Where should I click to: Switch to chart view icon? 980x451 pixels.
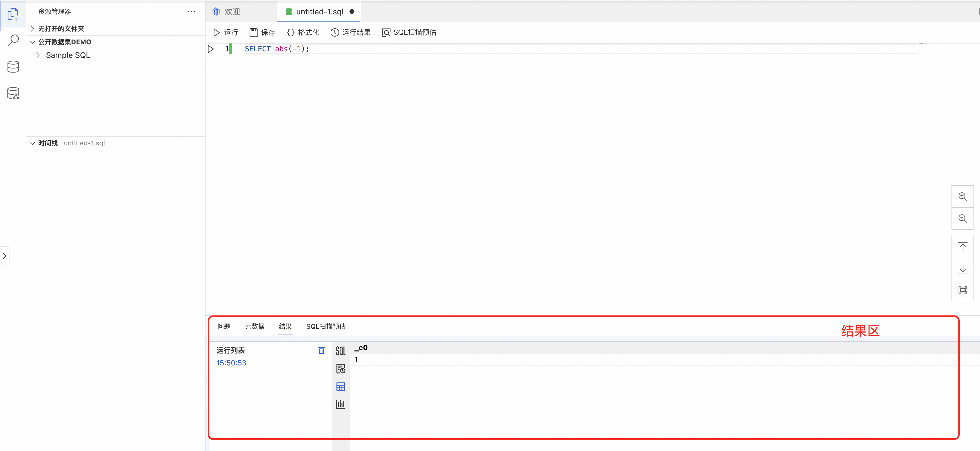click(340, 404)
